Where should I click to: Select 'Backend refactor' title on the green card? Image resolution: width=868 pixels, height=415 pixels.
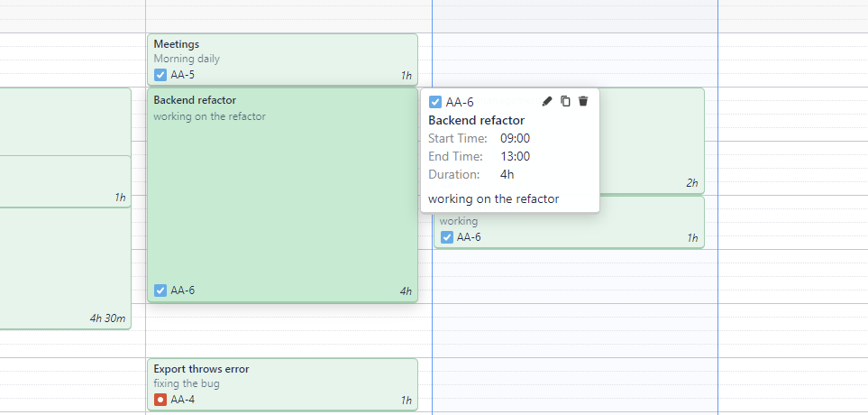tap(195, 100)
